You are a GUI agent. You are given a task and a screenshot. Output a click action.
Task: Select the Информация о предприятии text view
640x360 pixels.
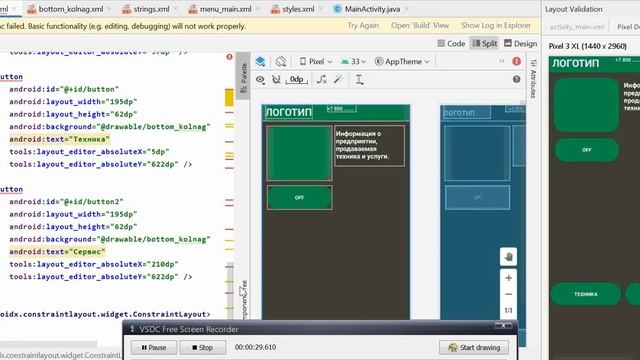pos(369,145)
